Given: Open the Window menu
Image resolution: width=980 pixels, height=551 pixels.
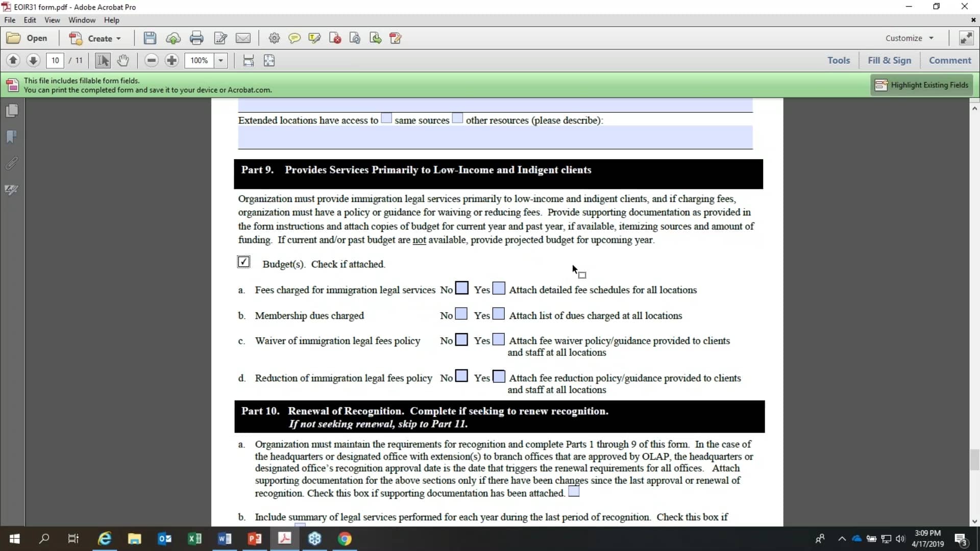Looking at the screenshot, I should (x=82, y=20).
